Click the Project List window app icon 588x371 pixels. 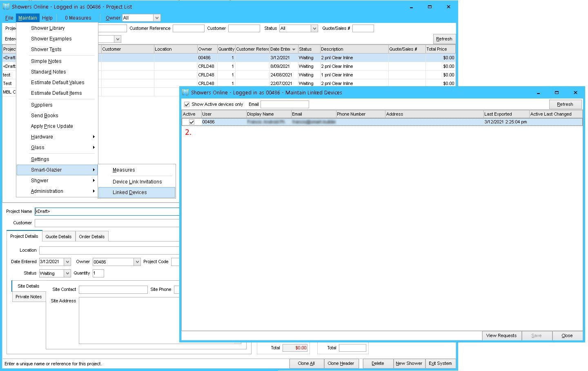click(x=6, y=7)
